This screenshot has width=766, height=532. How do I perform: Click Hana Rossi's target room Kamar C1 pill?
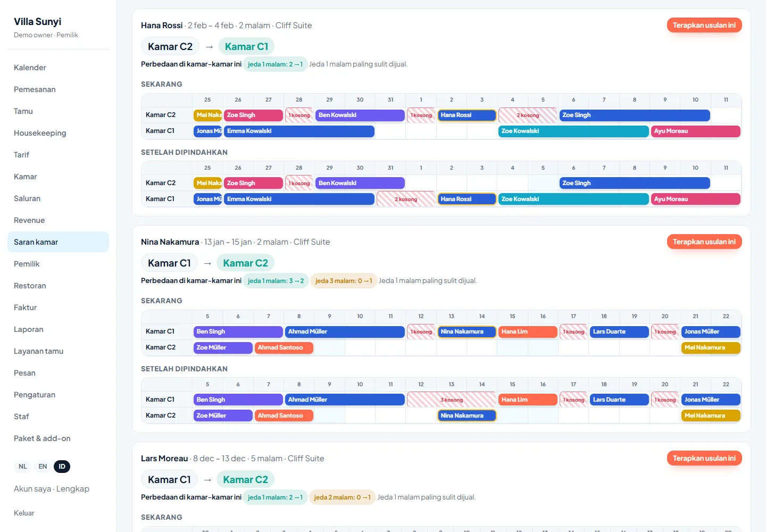pyautogui.click(x=246, y=46)
